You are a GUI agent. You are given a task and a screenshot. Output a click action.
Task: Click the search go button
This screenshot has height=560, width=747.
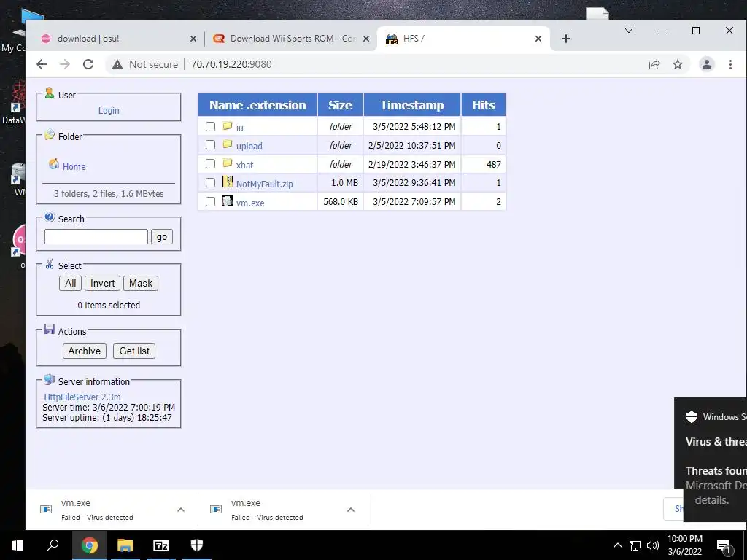[162, 237]
